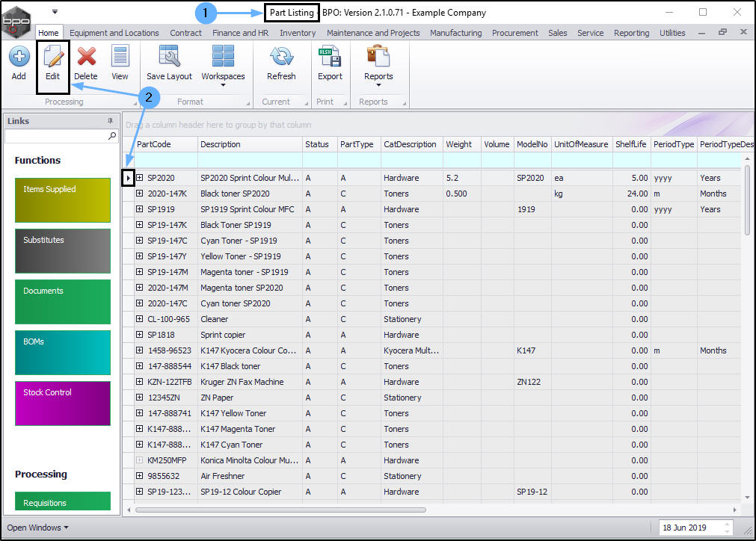Click the Add part icon
This screenshot has height=541, width=756.
coord(19,57)
